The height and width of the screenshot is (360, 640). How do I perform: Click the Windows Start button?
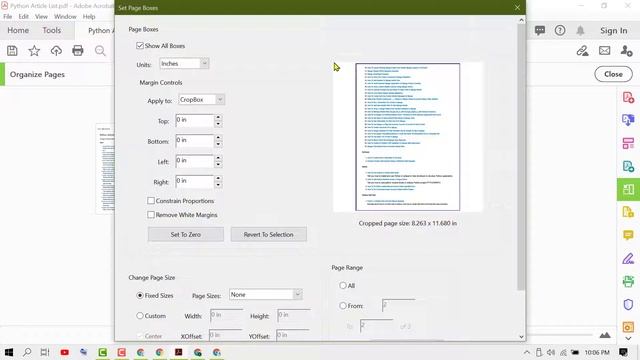click(x=9, y=352)
